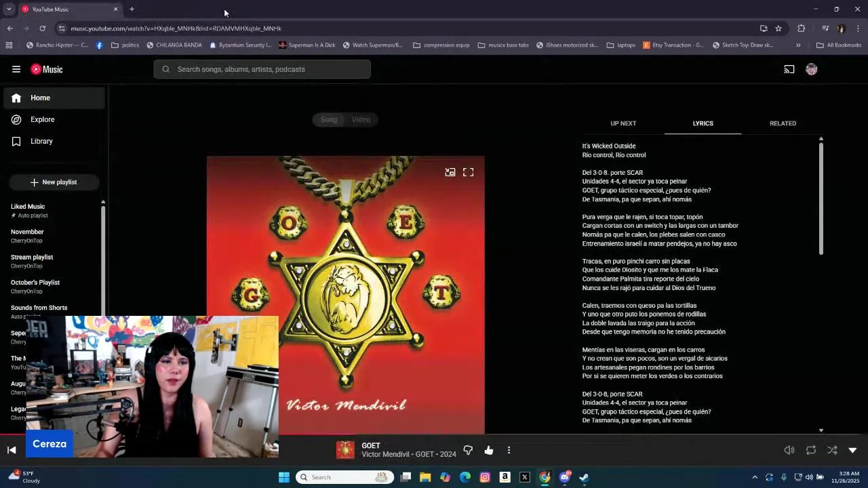The height and width of the screenshot is (488, 868).
Task: Toggle repeat mode
Action: [811, 450]
